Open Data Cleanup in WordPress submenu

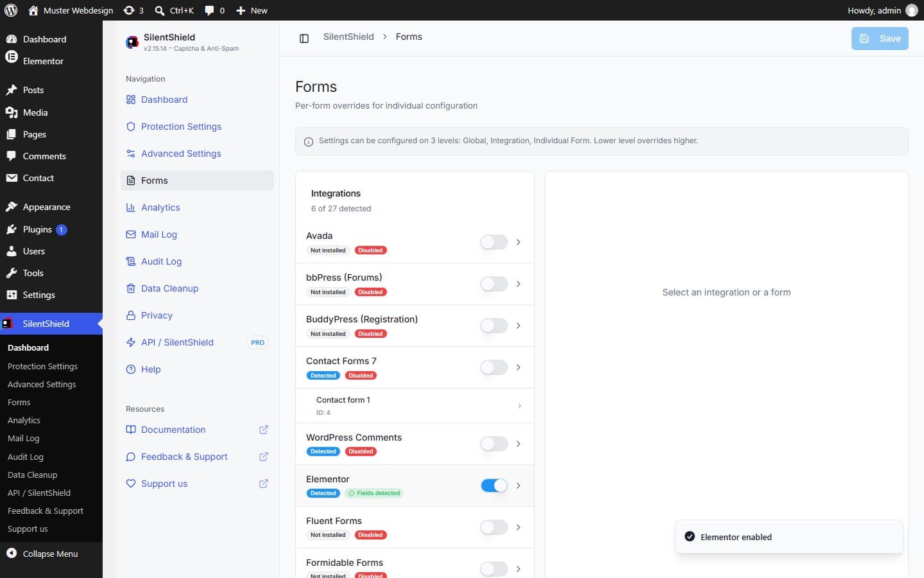[32, 475]
